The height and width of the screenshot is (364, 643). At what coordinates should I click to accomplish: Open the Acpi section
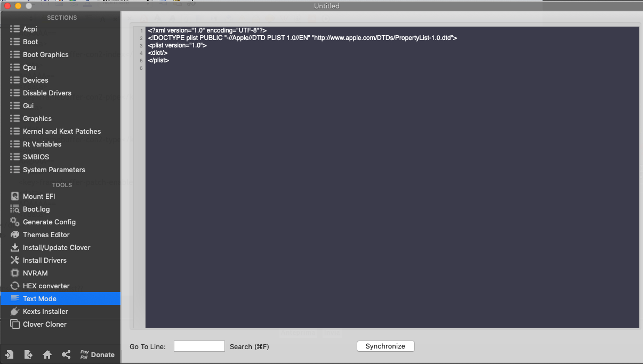[x=60, y=29]
